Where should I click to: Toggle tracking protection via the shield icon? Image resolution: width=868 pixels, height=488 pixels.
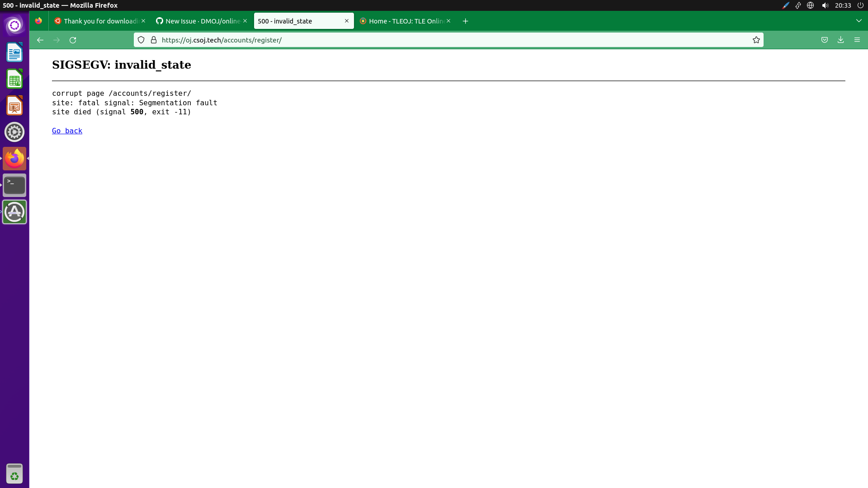tap(141, 40)
